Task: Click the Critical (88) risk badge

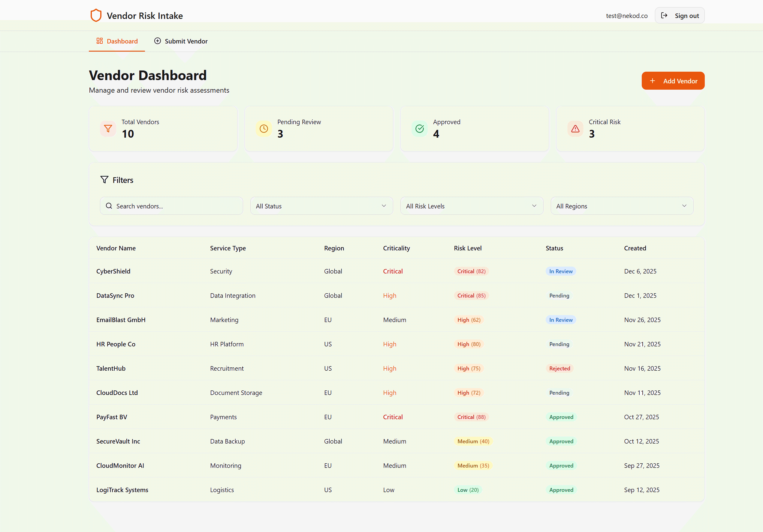Action: 471,417
